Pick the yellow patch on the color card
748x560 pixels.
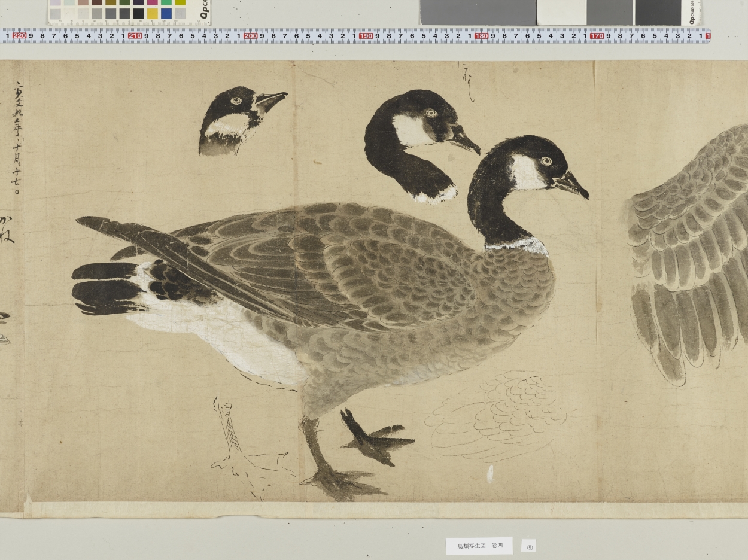[152, 13]
